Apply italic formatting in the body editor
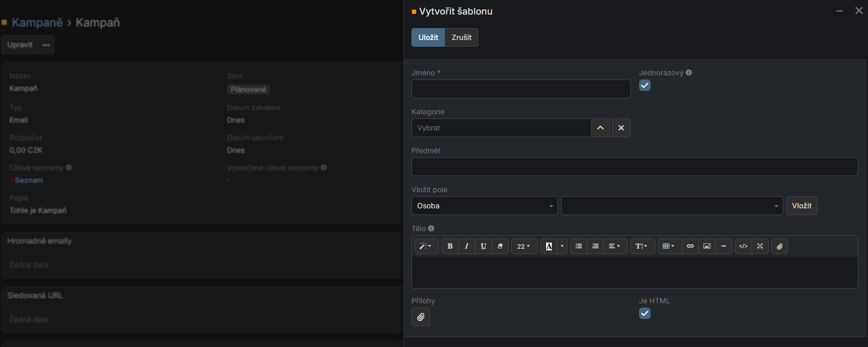 coord(467,246)
